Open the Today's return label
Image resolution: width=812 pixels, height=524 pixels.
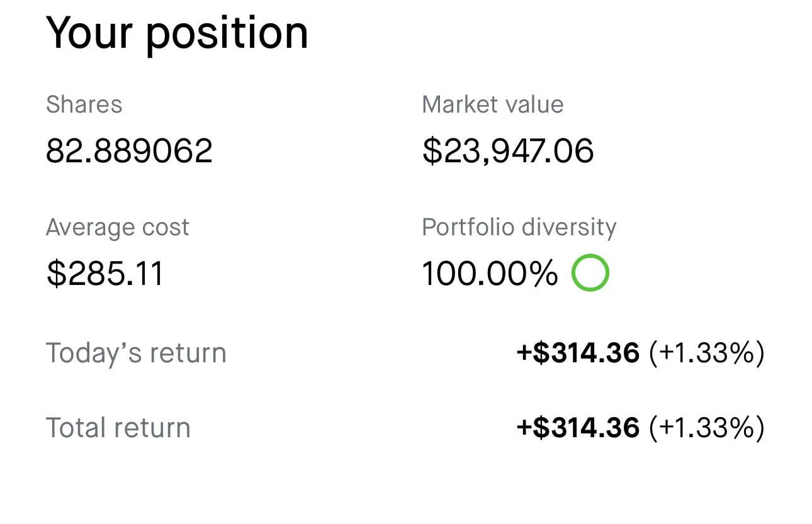point(135,353)
